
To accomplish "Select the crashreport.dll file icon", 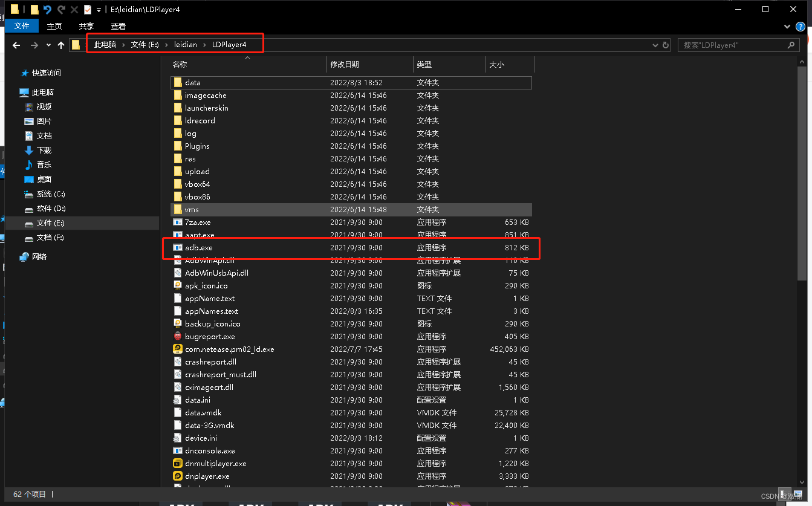I will pos(178,362).
